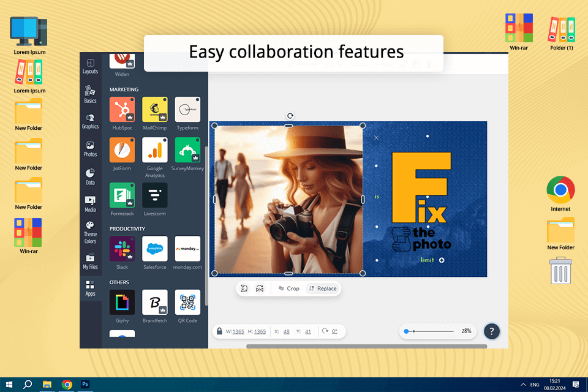
Task: Click the MARKETING section heading
Action: [124, 89]
